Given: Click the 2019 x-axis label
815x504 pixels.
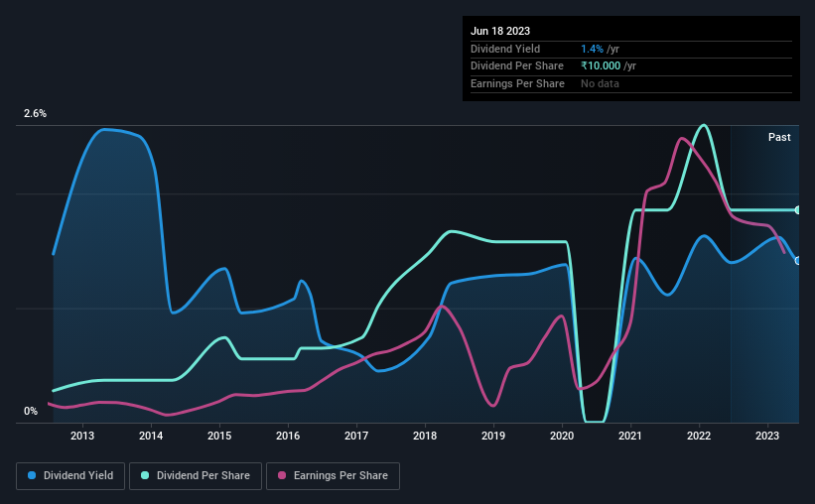Looking at the screenshot, I should 493,436.
